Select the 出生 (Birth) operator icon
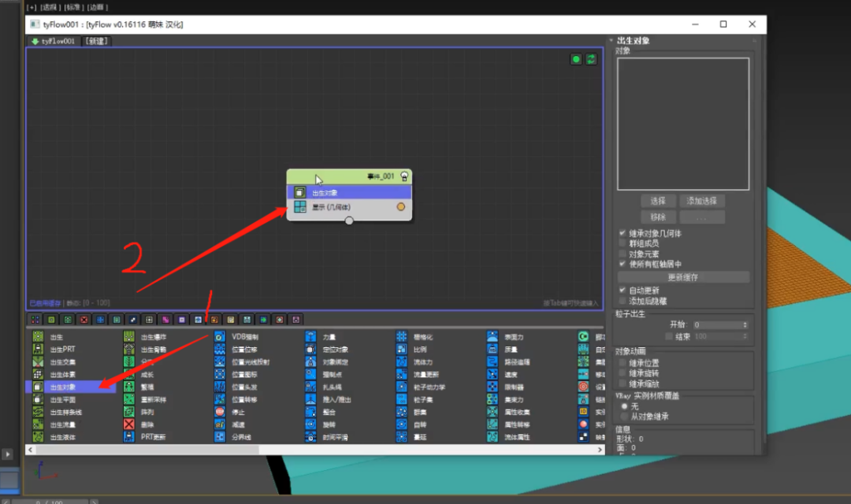The image size is (851, 504). (37, 335)
